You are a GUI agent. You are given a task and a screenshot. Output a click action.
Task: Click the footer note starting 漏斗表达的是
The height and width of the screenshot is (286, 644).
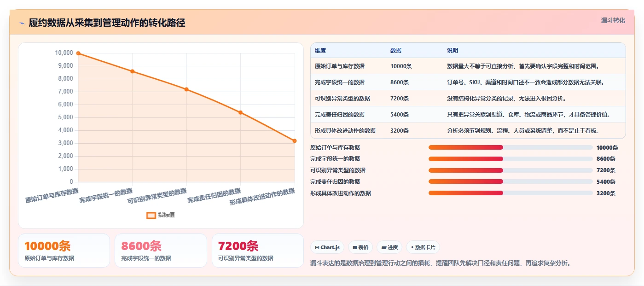[x=441, y=263]
